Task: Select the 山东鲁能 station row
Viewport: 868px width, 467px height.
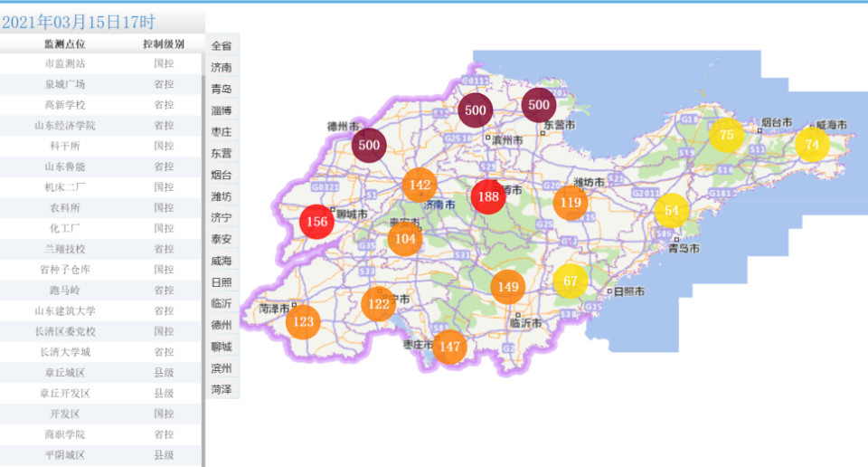Action: 100,167
